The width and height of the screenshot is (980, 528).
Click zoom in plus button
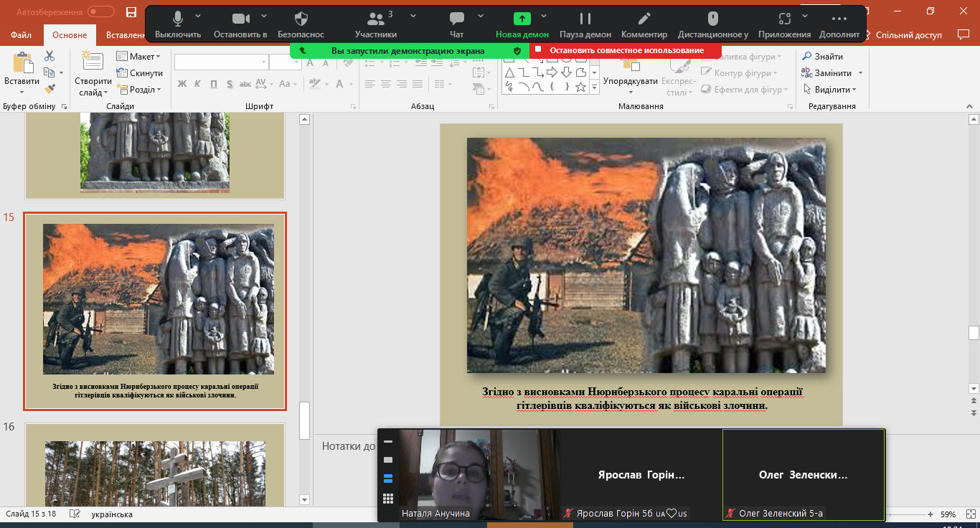[x=930, y=514]
